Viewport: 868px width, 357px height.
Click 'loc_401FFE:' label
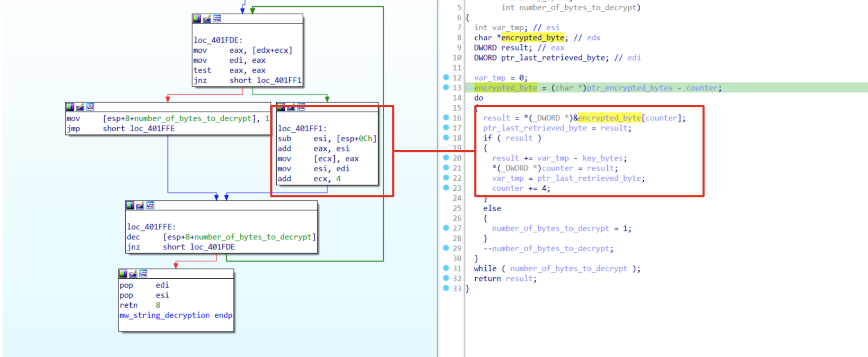click(x=151, y=227)
